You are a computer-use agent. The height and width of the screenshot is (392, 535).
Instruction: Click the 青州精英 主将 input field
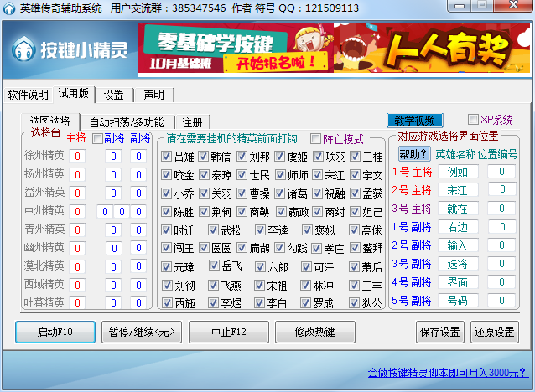[77, 230]
